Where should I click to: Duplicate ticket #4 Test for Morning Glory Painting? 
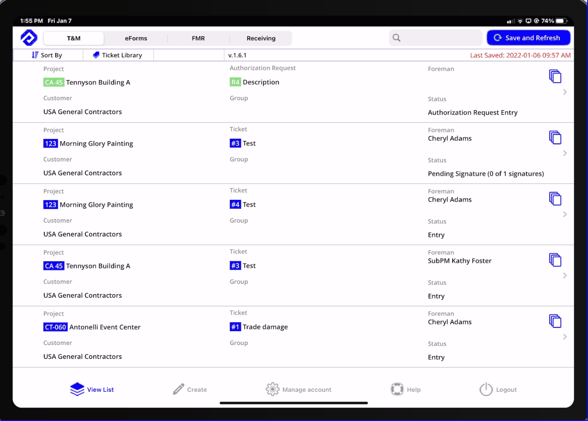[555, 199]
